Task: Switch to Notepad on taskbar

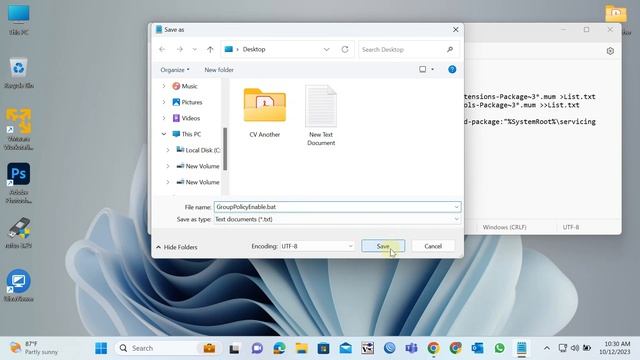Action: [521, 348]
